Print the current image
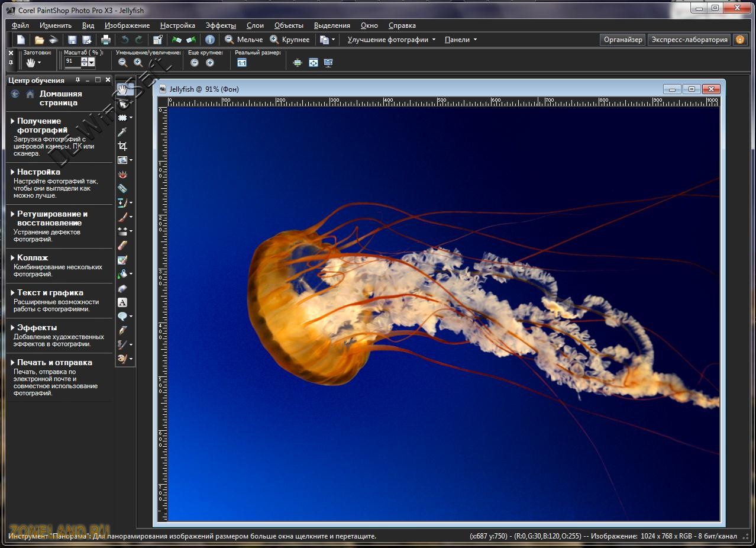756x548 pixels. 106,40
